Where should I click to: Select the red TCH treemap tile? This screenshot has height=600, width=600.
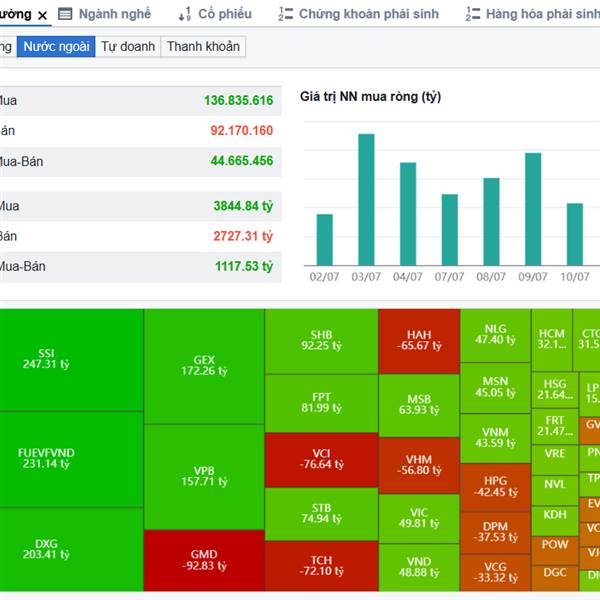click(321, 566)
